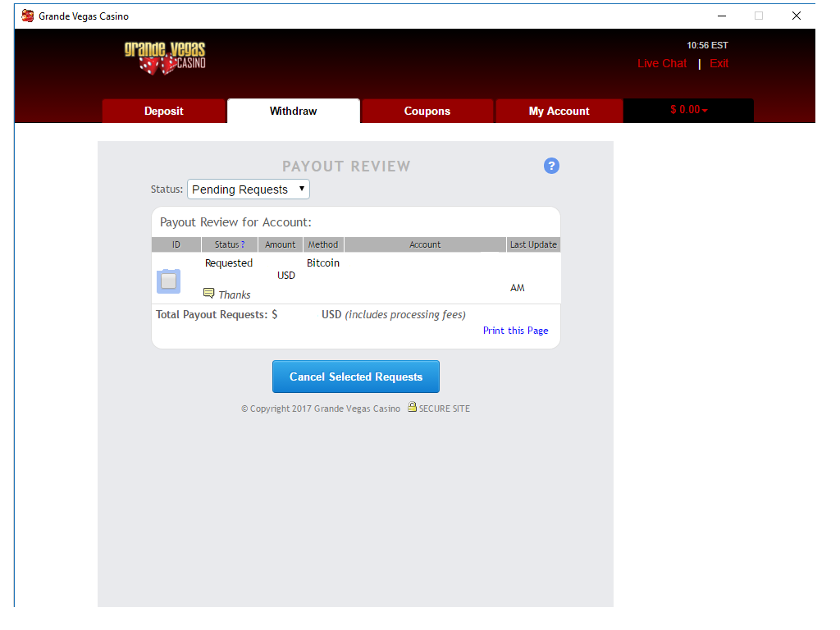
Task: Open the Withdraw tab
Action: (x=294, y=111)
